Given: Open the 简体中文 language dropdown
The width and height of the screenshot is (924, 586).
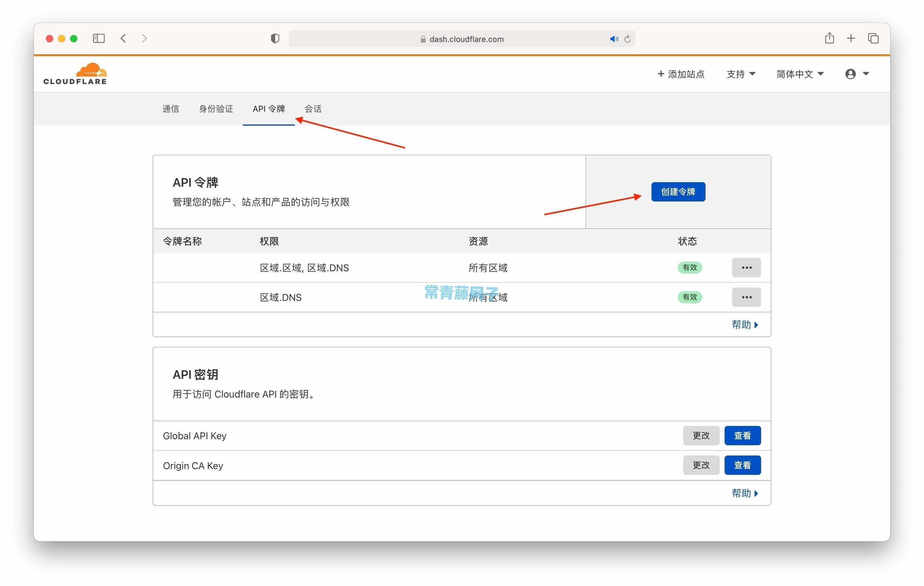Looking at the screenshot, I should tap(800, 74).
